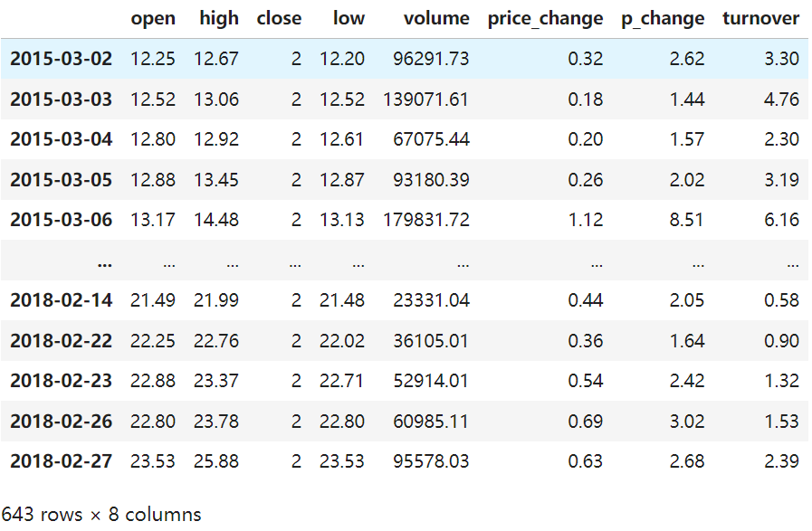Click the price_change column header
812x531 pixels.
tap(545, 18)
